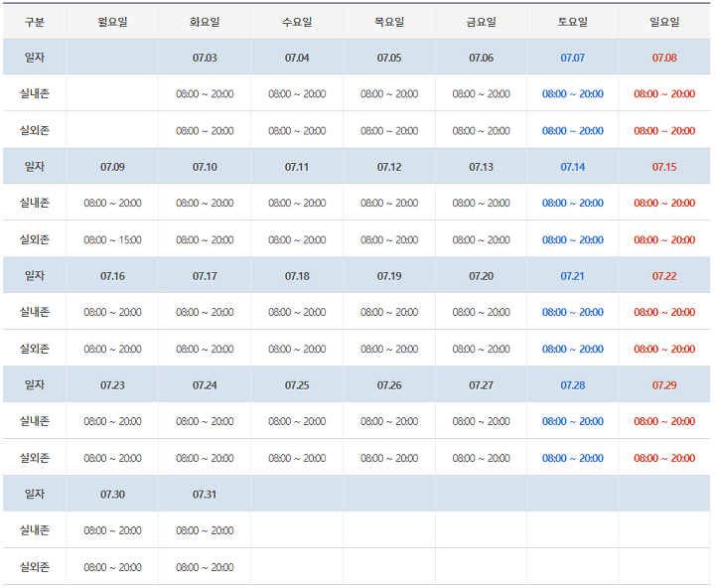
Task: Select date cell 07.06
Action: (481, 58)
